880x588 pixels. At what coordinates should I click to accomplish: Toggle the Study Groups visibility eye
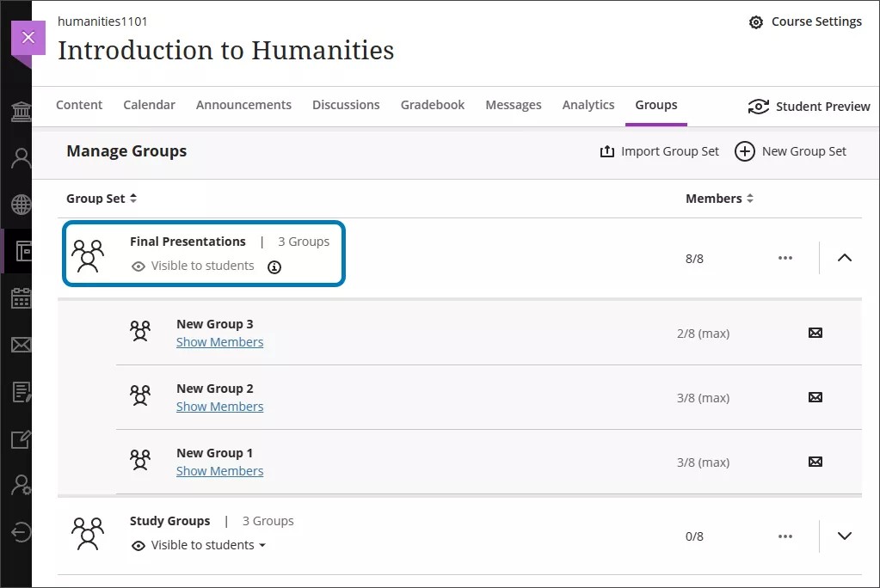138,545
